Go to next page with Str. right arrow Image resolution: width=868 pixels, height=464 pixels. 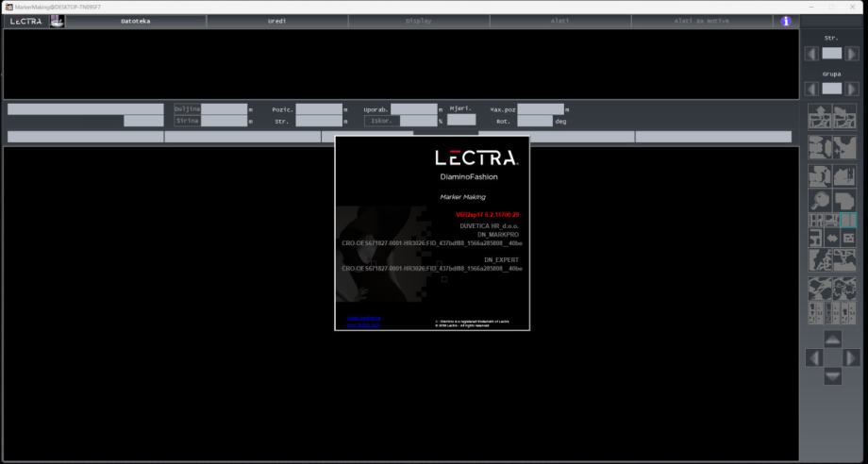point(852,54)
